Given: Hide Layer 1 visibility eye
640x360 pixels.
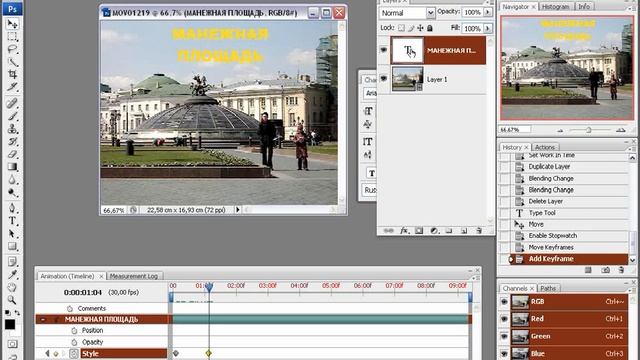Looking at the screenshot, I should click(x=384, y=78).
